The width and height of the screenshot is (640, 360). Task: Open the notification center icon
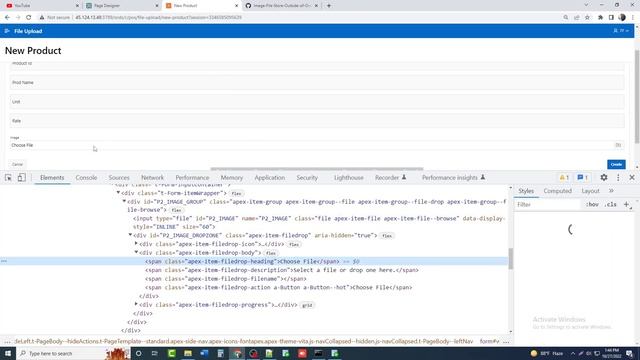pos(629,353)
